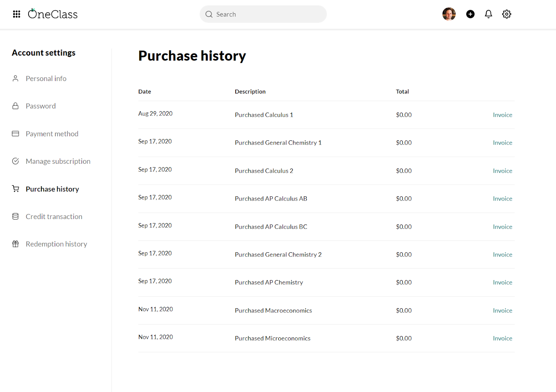Click the plus add icon in header
This screenshot has width=556, height=392.
[x=470, y=14]
